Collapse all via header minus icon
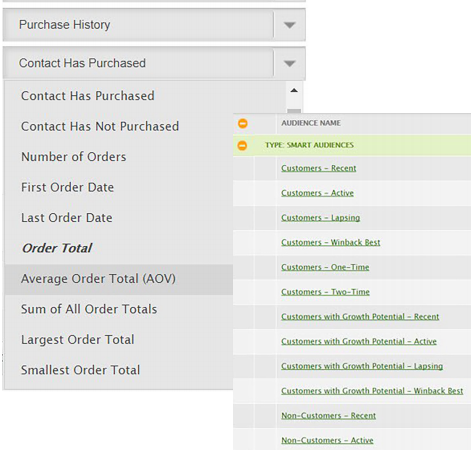 pos(243,123)
